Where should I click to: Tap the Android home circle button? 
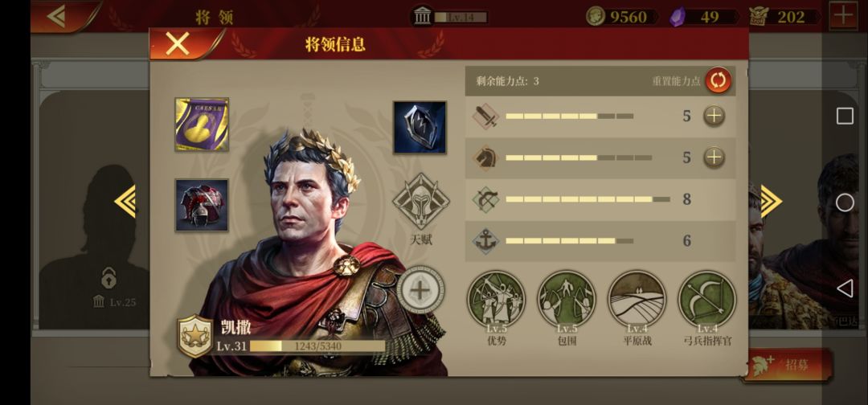[845, 202]
